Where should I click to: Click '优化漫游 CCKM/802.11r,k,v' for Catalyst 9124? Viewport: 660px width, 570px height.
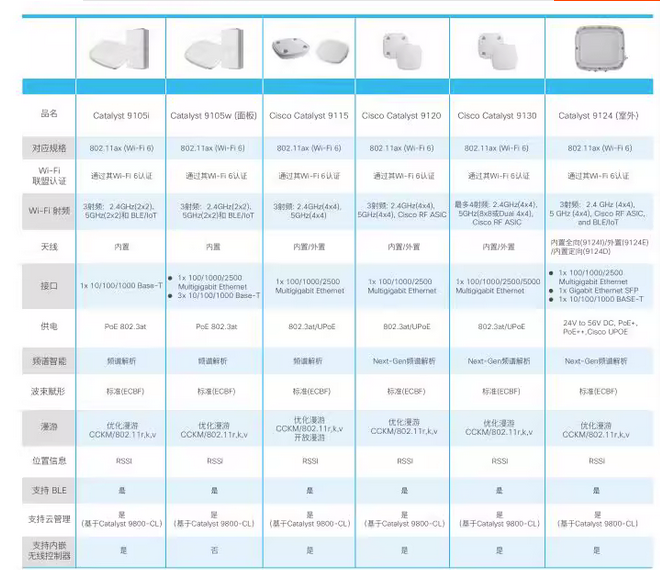tap(596, 430)
